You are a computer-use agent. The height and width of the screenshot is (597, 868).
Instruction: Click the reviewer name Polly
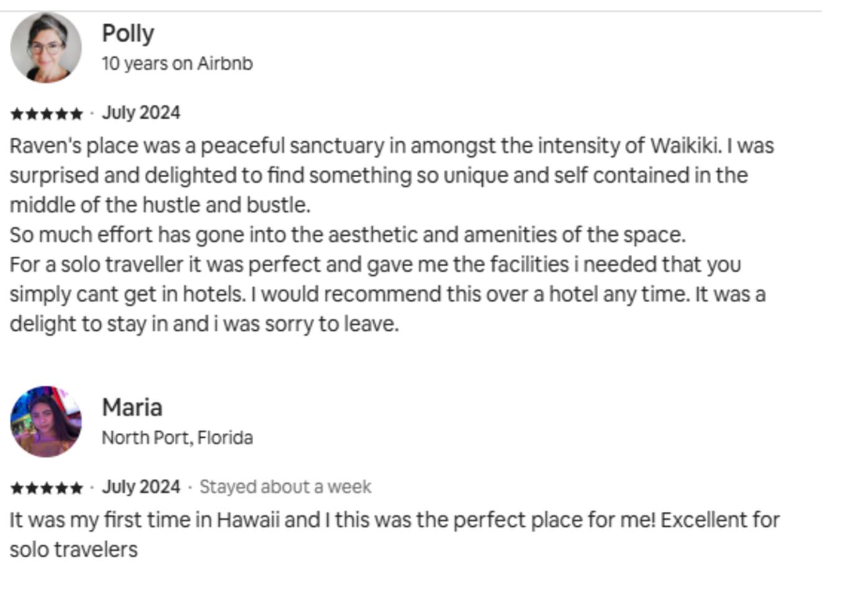[128, 34]
